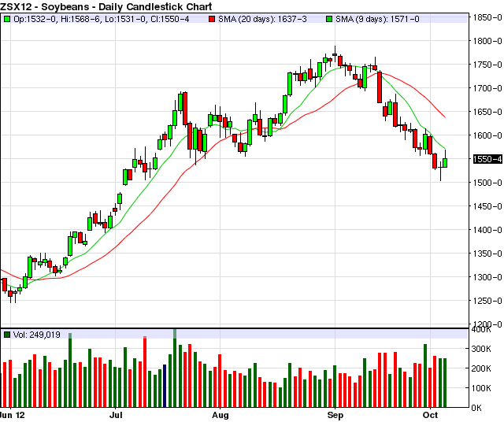
Task: Click the Sep date axis label
Action: (x=335, y=415)
